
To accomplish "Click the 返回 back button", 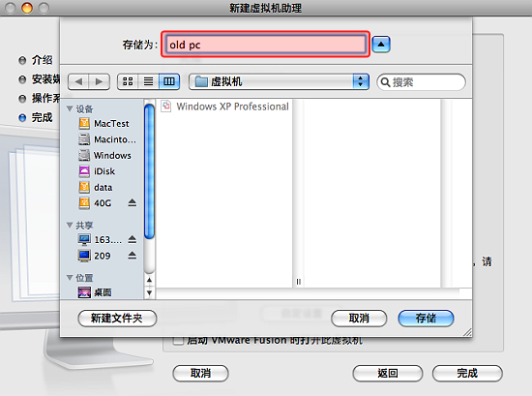I will [x=388, y=373].
